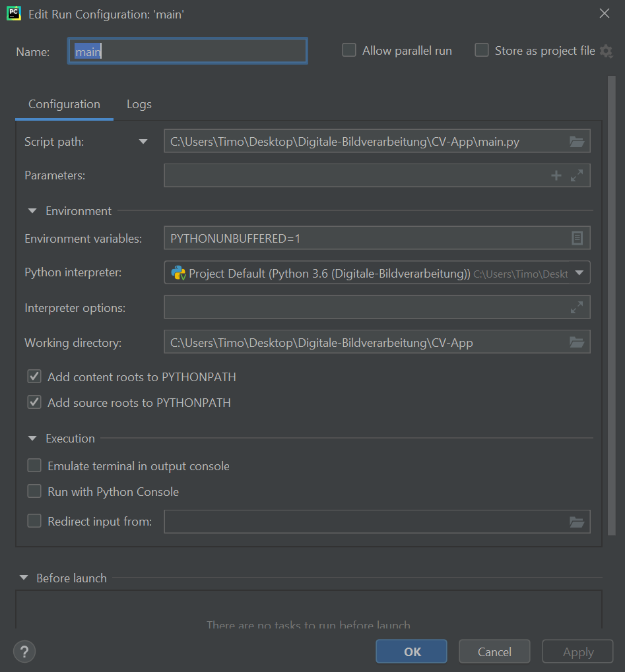This screenshot has width=625, height=672.
Task: Enable Emulate terminal in output console
Action: 34,466
